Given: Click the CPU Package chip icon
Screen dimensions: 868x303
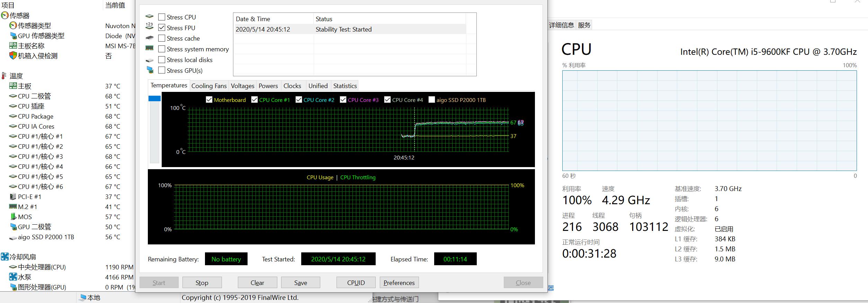Looking at the screenshot, I should [13, 116].
